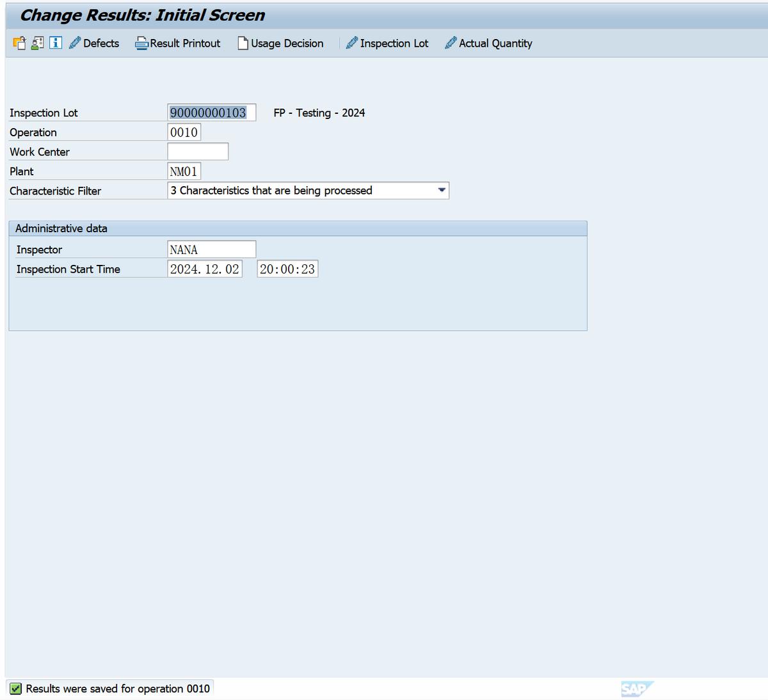
Task: Click the 'Work Center' label
Action: click(40, 152)
